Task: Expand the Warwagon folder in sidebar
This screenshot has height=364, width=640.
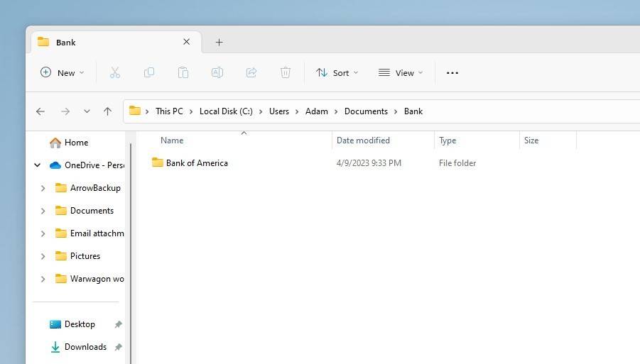Action: coord(43,280)
